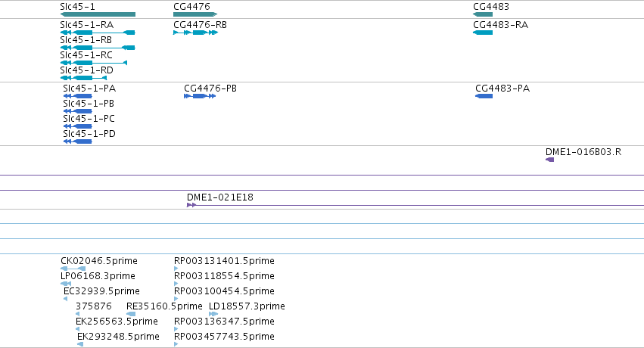
Task: Click the Slc45-1-PB protein glyph
Action: [78, 111]
